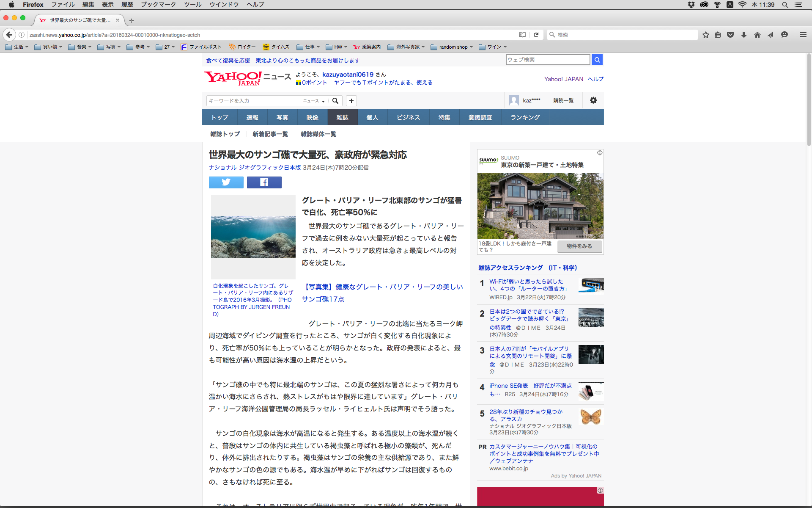Bookmark this page with star icon
This screenshot has width=812, height=508.
coord(705,35)
